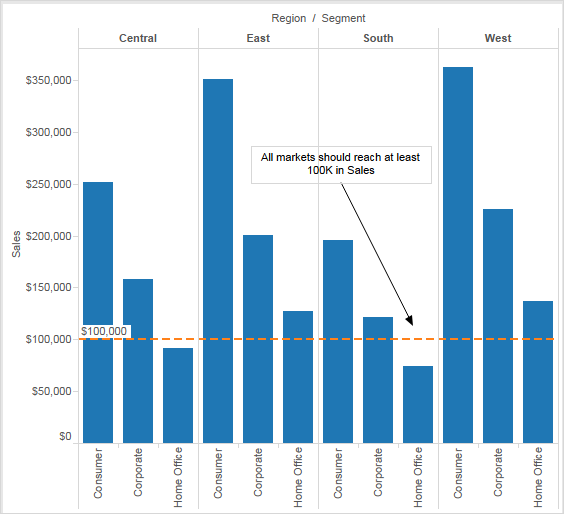This screenshot has width=564, height=514.
Task: Click the $100,000 reference line label
Action: (x=104, y=331)
